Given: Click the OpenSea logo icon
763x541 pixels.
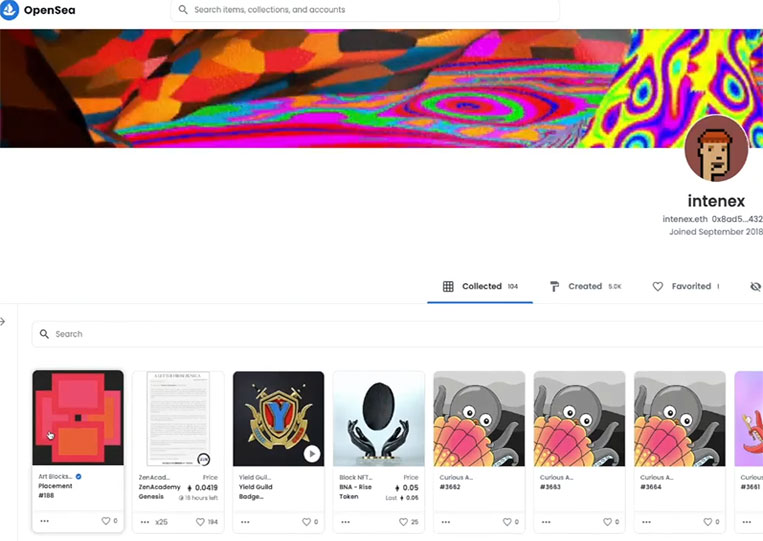Looking at the screenshot, I should coord(9,10).
